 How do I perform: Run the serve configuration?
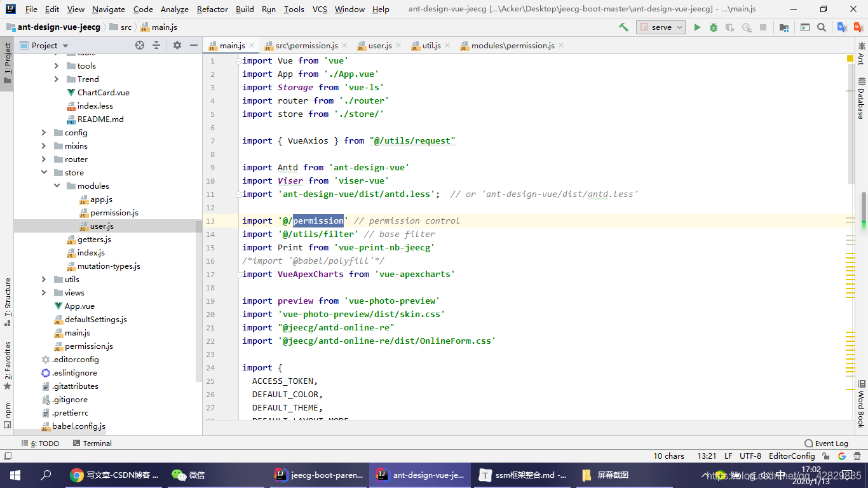(x=697, y=27)
